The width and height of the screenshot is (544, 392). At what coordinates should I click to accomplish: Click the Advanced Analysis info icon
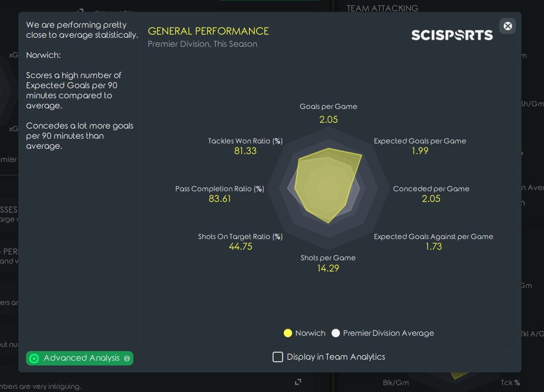(127, 359)
